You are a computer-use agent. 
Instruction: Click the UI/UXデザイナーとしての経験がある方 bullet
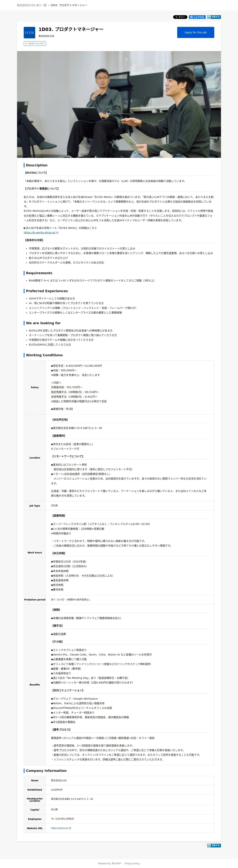point(52,298)
